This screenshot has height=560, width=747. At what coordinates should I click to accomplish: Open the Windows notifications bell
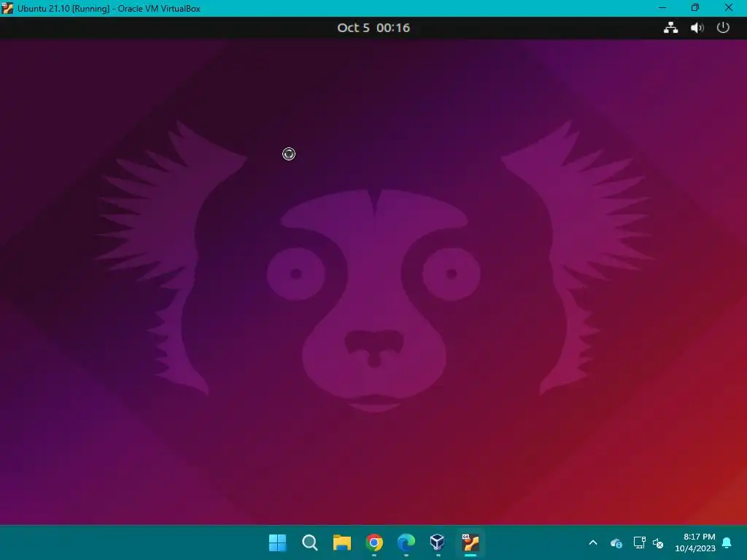pos(727,542)
